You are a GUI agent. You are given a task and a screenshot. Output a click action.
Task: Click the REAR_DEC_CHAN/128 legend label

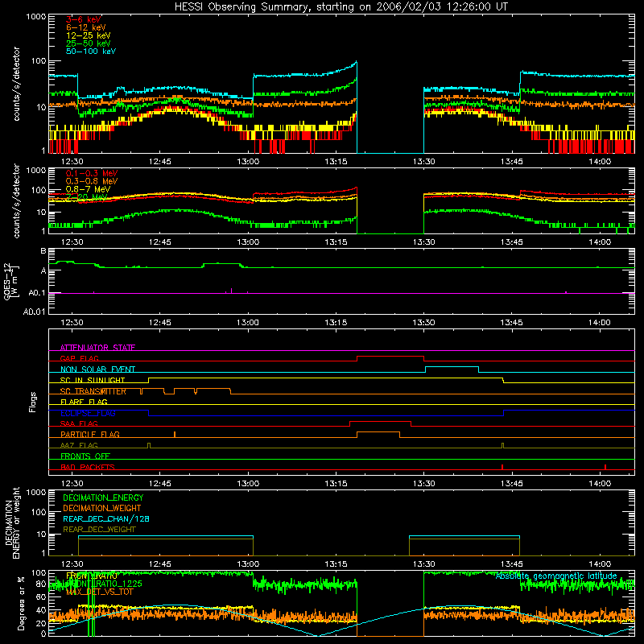tap(106, 518)
